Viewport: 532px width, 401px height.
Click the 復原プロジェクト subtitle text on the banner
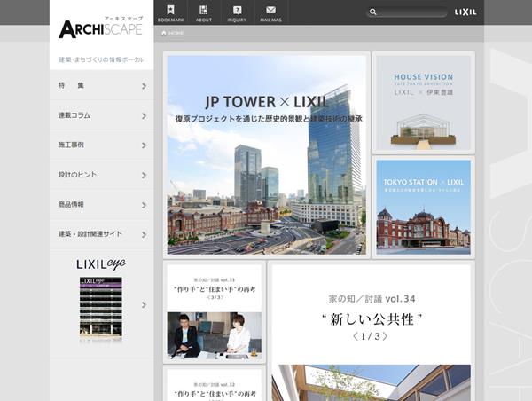point(269,119)
